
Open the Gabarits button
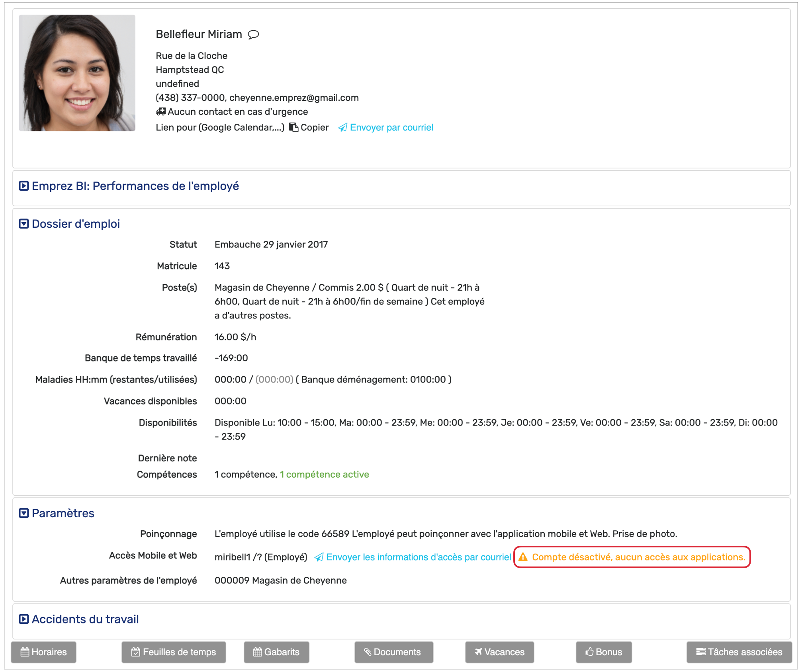coord(276,652)
